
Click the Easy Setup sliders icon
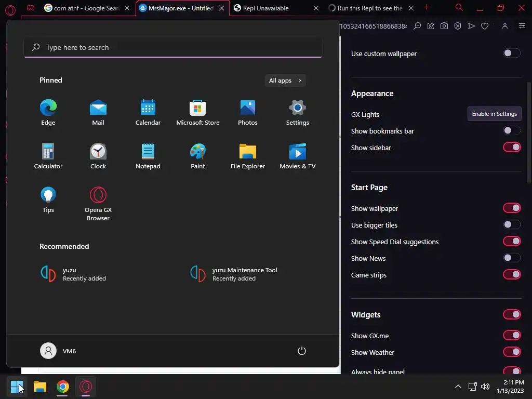[522, 26]
